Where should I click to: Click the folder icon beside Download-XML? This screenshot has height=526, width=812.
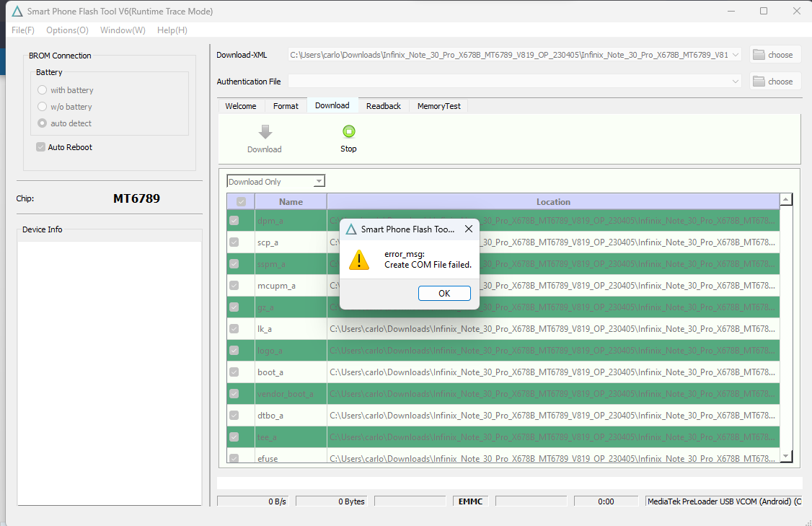point(759,54)
